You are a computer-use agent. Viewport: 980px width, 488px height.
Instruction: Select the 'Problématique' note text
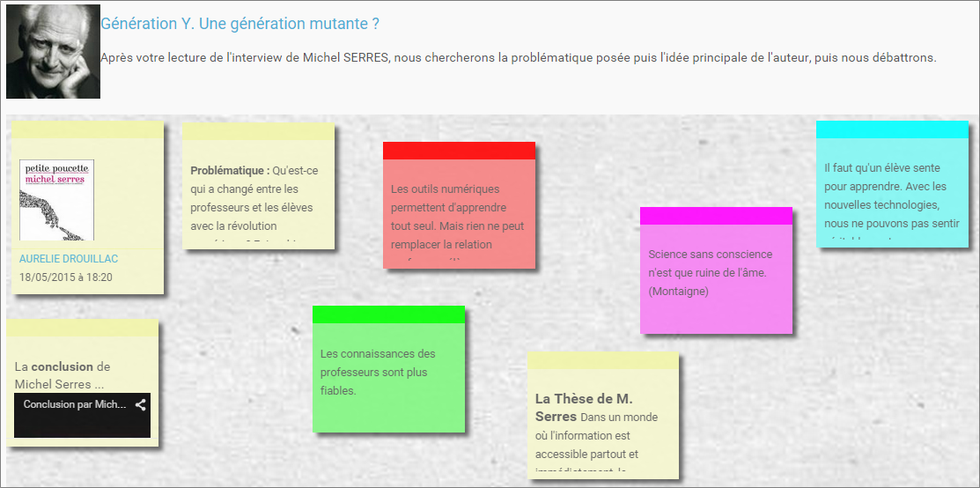[257, 198]
